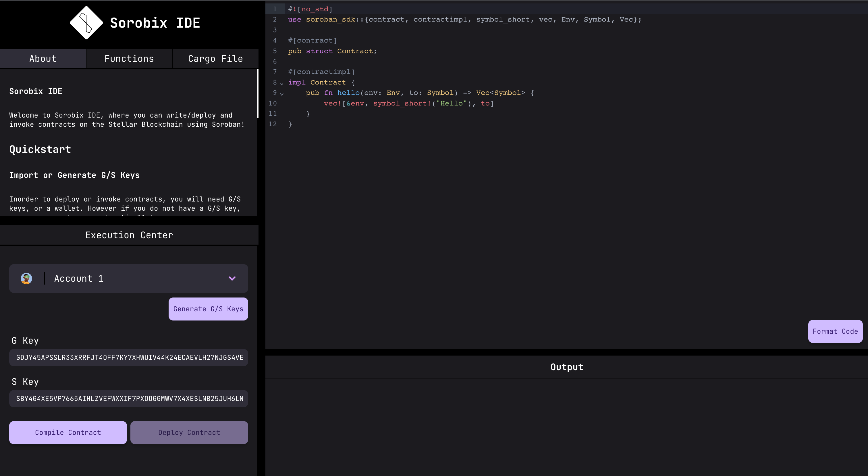Click the Output panel header
868x476 pixels.
pos(566,367)
